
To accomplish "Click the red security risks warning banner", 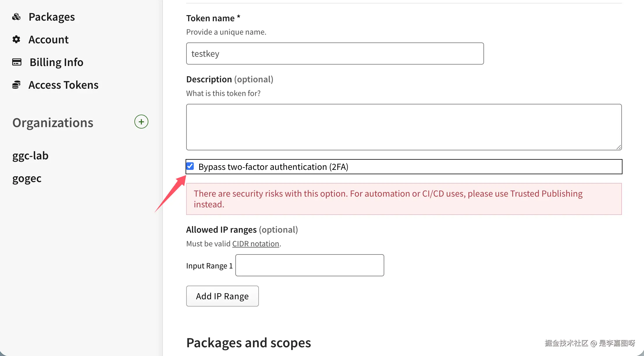I will (403, 199).
